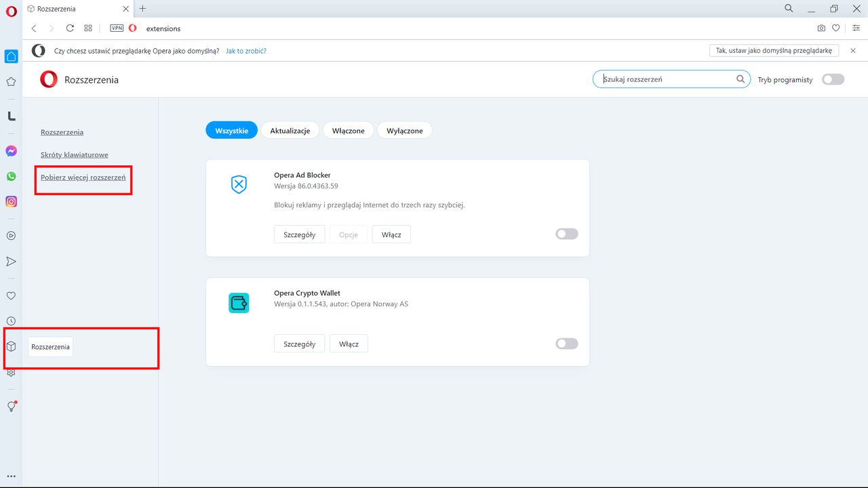Viewport: 868px width, 488px height.
Task: Click the 'Jak to zrobić?' link
Action: [245, 51]
